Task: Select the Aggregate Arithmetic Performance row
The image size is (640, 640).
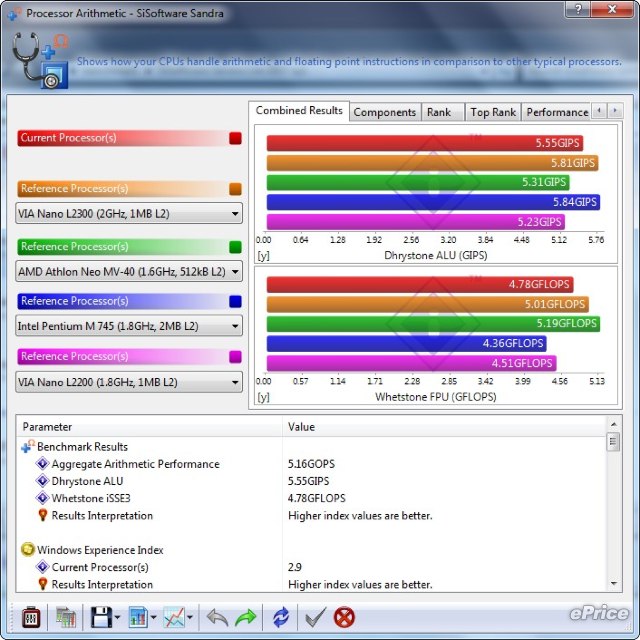Action: click(x=135, y=464)
